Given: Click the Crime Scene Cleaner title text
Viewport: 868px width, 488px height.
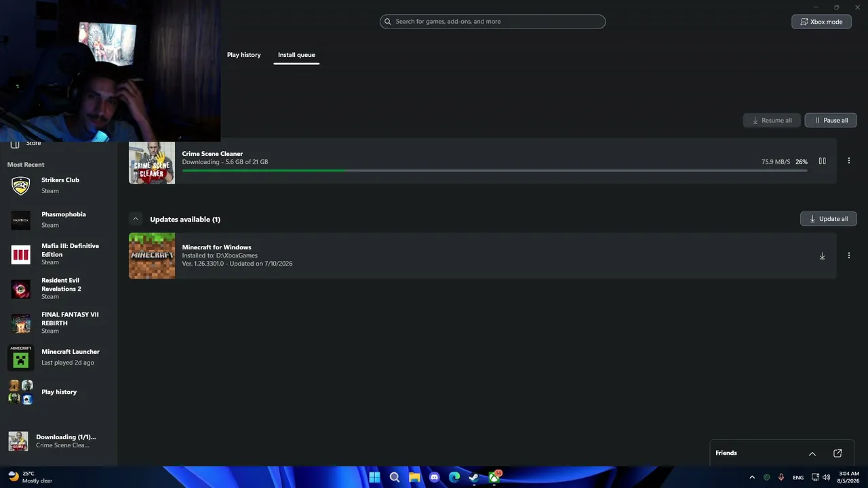Looking at the screenshot, I should (x=212, y=154).
